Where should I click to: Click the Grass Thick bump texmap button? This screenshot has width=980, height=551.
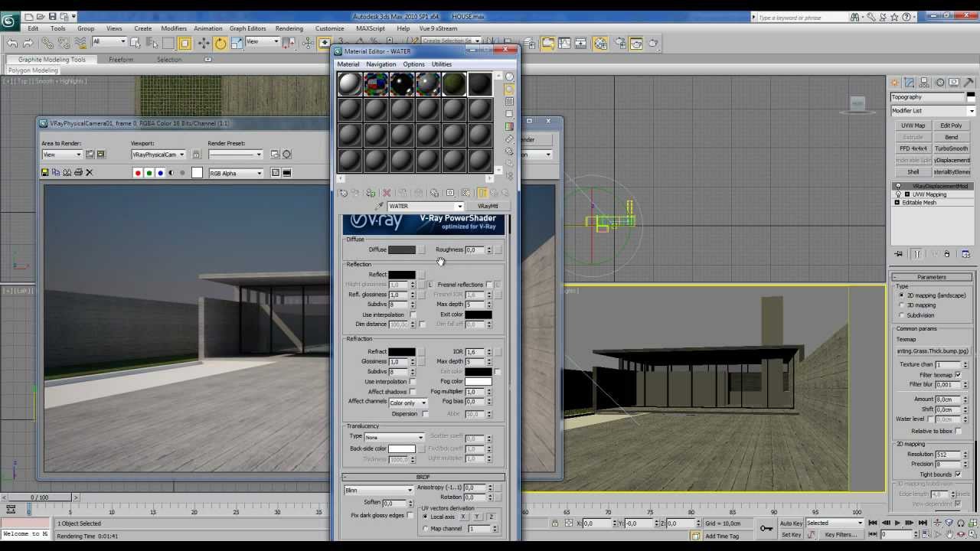933,351
